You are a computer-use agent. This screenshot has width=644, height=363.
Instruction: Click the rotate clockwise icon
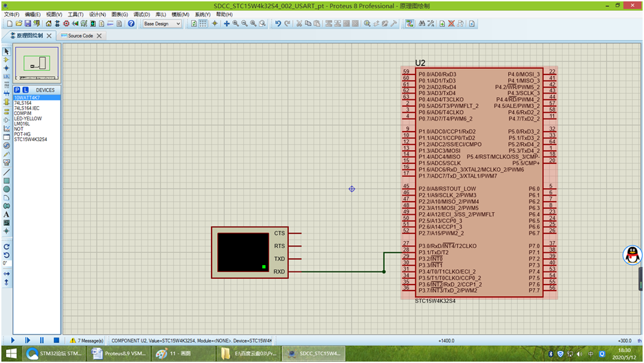[6, 247]
